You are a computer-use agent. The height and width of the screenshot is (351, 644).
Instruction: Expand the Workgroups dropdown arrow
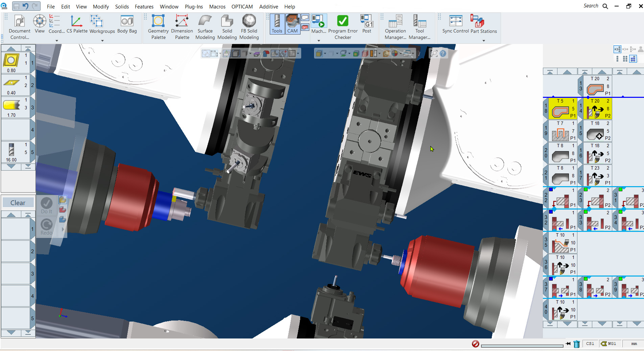tap(102, 41)
